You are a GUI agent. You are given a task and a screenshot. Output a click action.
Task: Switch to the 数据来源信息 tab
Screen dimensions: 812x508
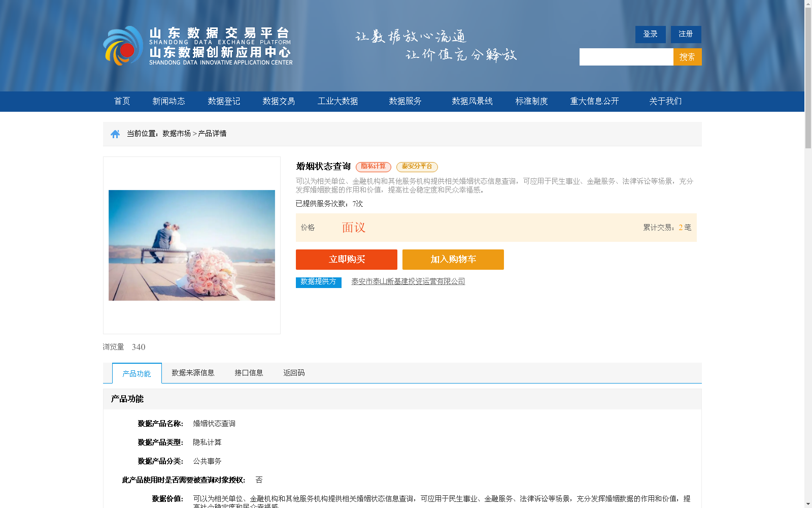tap(193, 373)
